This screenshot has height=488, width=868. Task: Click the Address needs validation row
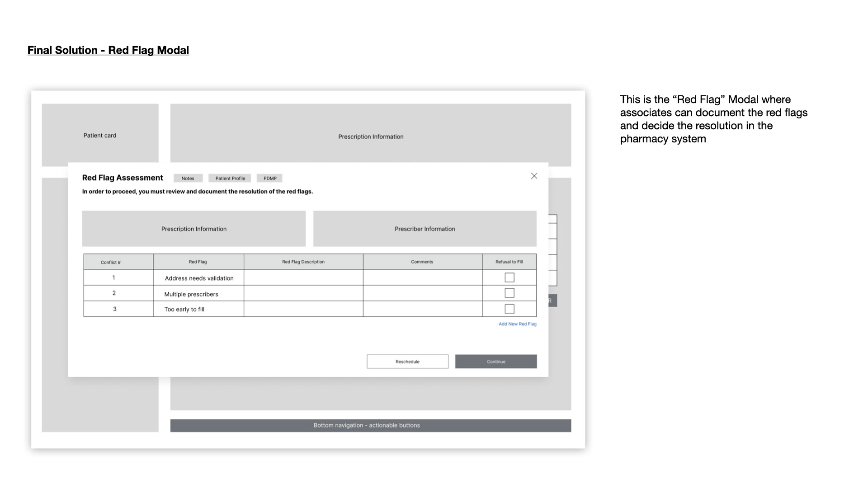(199, 278)
